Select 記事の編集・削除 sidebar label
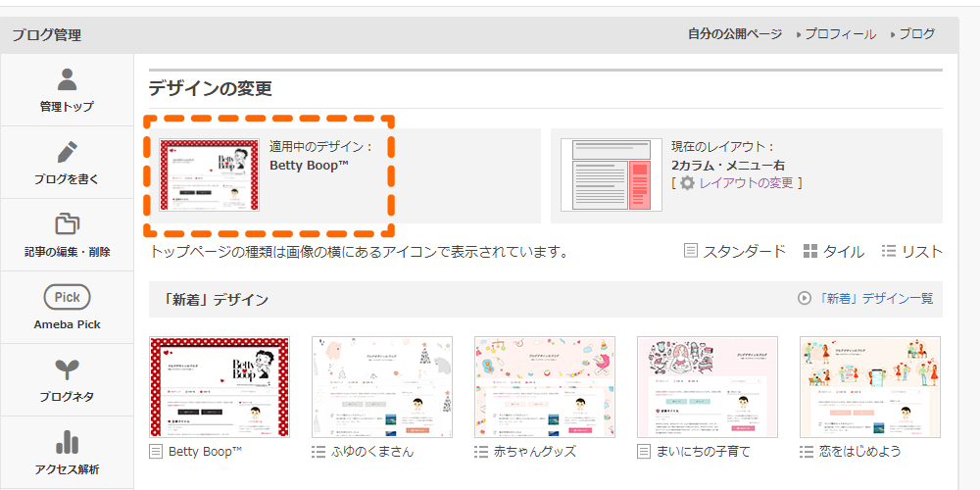The width and height of the screenshot is (980, 490). click(x=67, y=252)
